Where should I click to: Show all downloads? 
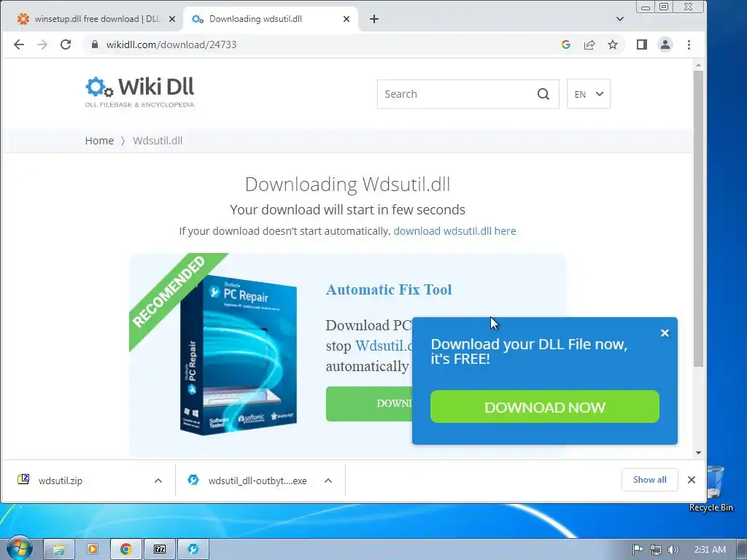click(x=649, y=480)
